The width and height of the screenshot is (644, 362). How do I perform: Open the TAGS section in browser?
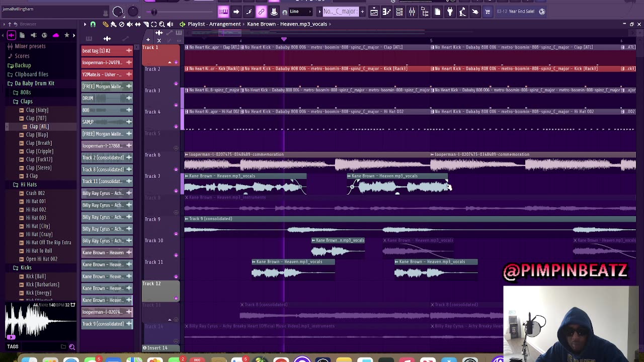(13, 346)
